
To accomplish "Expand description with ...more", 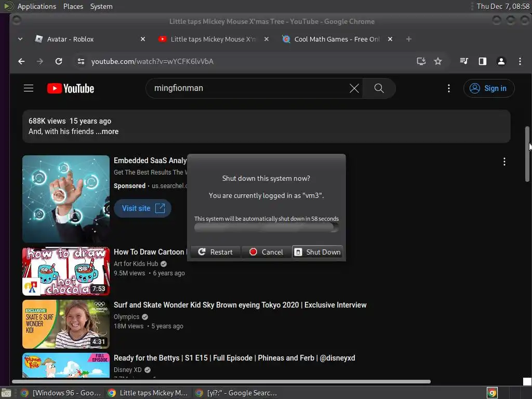I will [x=107, y=131].
